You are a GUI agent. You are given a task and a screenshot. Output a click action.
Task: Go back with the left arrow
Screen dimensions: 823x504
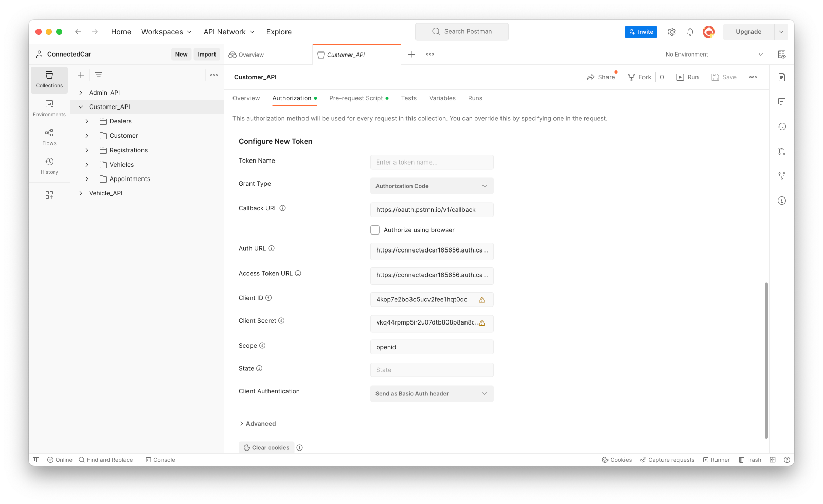[78, 32]
